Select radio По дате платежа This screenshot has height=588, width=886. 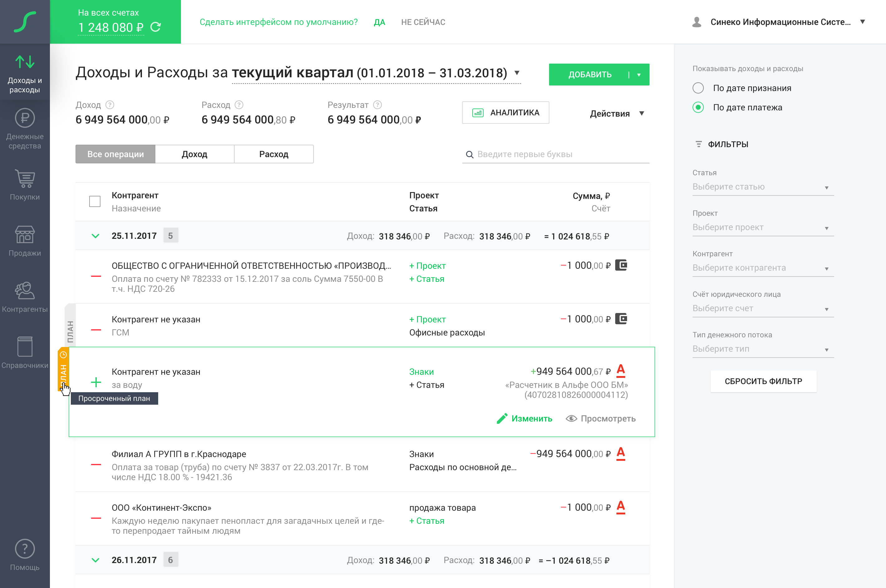(x=698, y=108)
